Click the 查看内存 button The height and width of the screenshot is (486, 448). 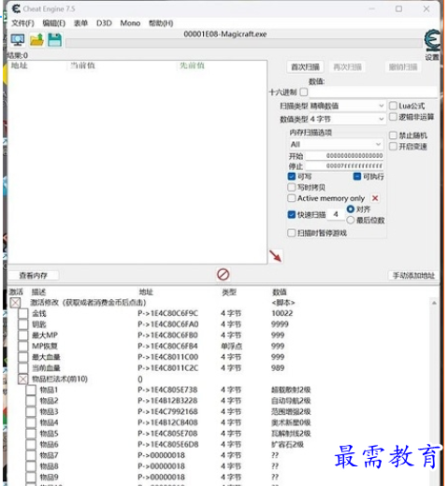pos(34,276)
